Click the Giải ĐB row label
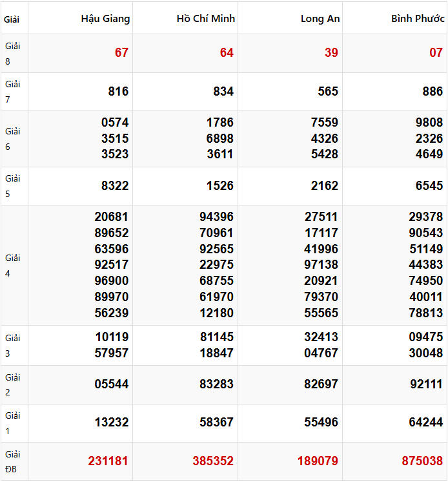Viewport: 448px width, 482px height. click(13, 462)
